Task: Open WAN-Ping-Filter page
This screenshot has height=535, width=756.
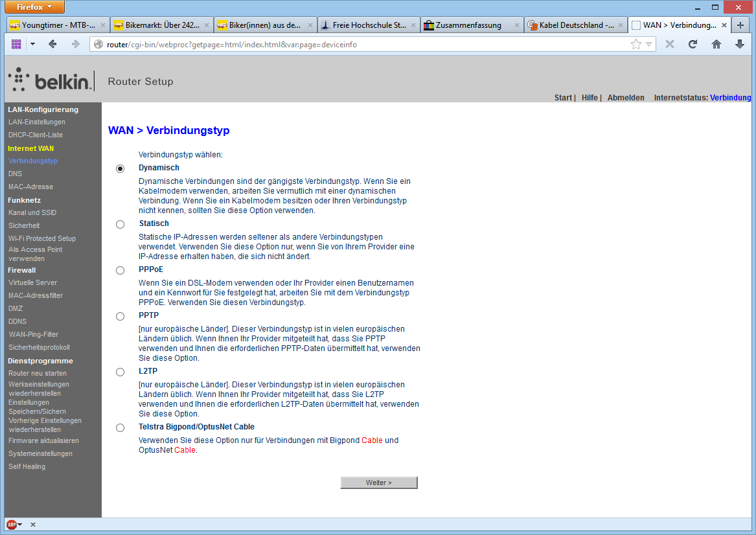Action: tap(34, 334)
